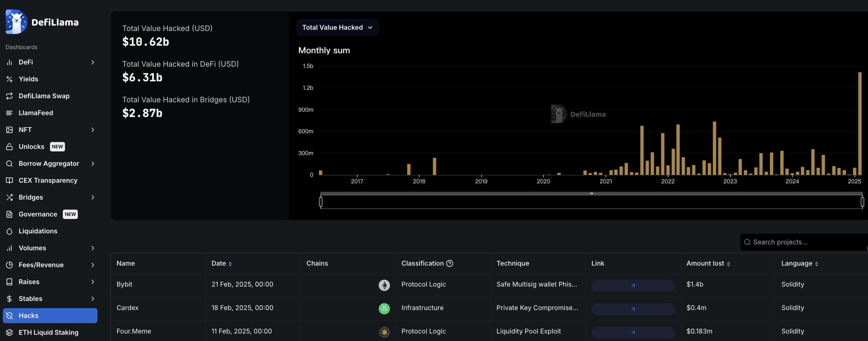
Task: Click the left chart range handle
Action: pos(321,202)
